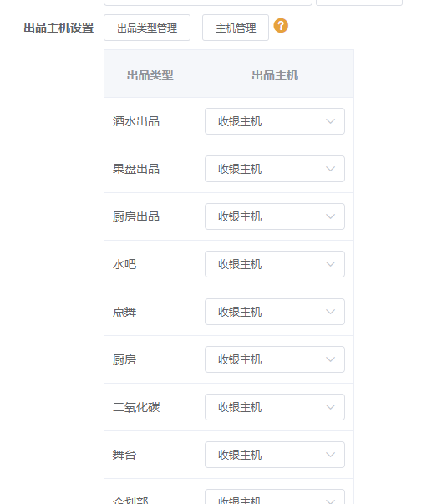
Task: Click the orange question mark help icon
Action: click(x=281, y=26)
